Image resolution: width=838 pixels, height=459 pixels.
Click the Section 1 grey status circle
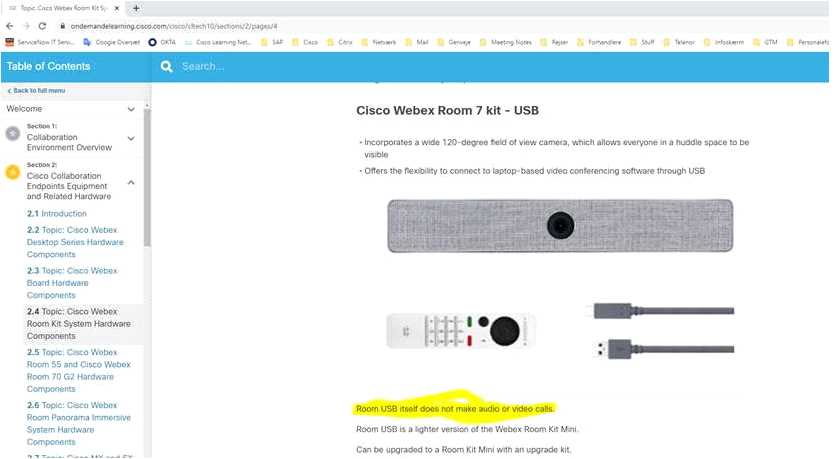tap(13, 134)
